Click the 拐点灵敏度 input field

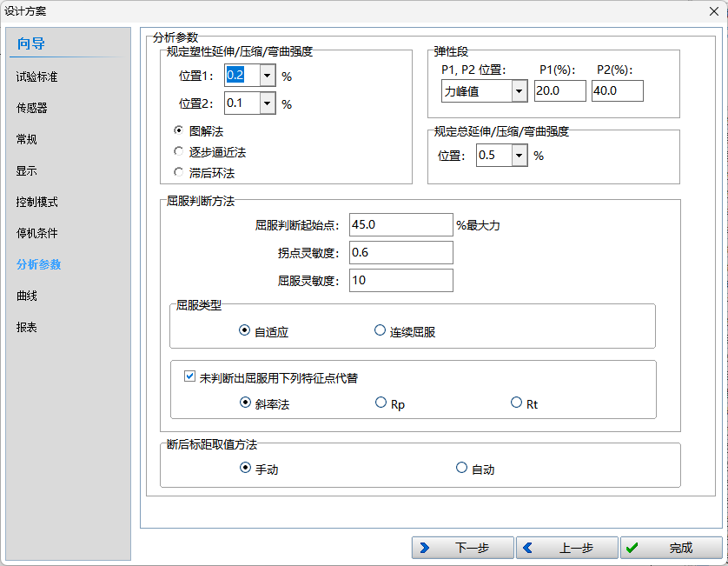click(401, 252)
